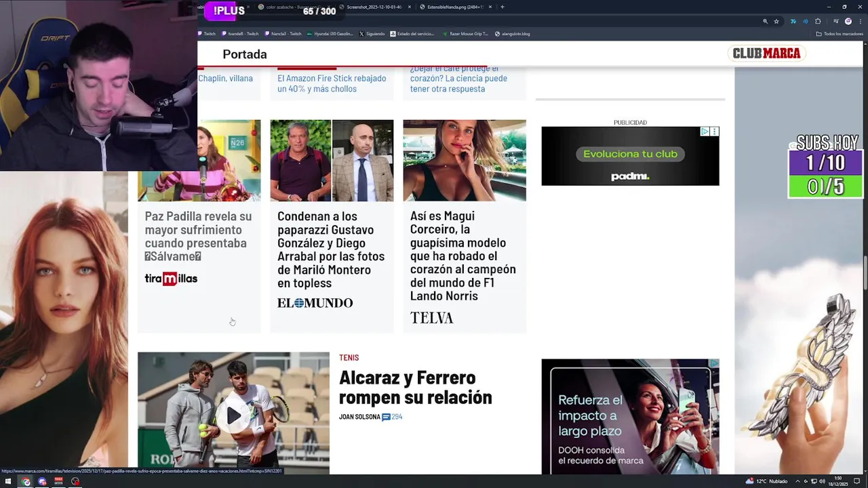Open the '¿Dejar el café protege el corazón?' article
Image resolution: width=868 pixels, height=488 pixels.
(458, 79)
